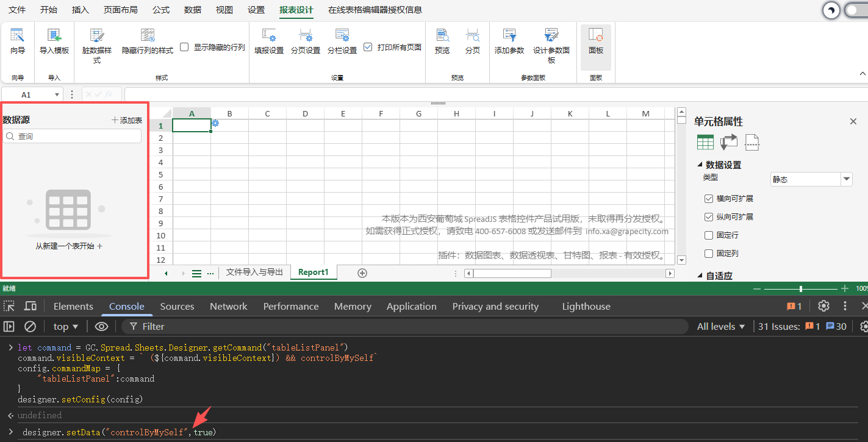Click the 导入模板 import template icon

point(54,41)
